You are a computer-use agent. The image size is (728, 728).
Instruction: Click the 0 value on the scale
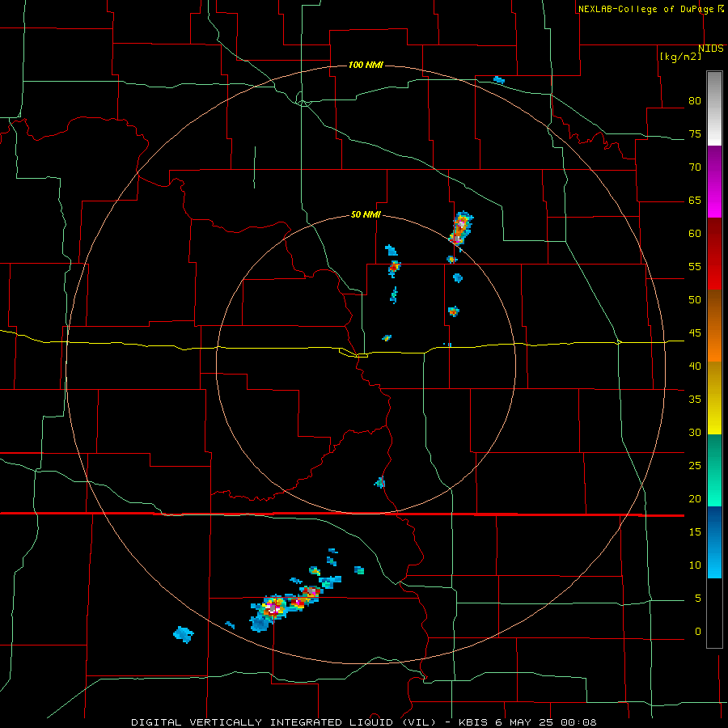coord(698,632)
